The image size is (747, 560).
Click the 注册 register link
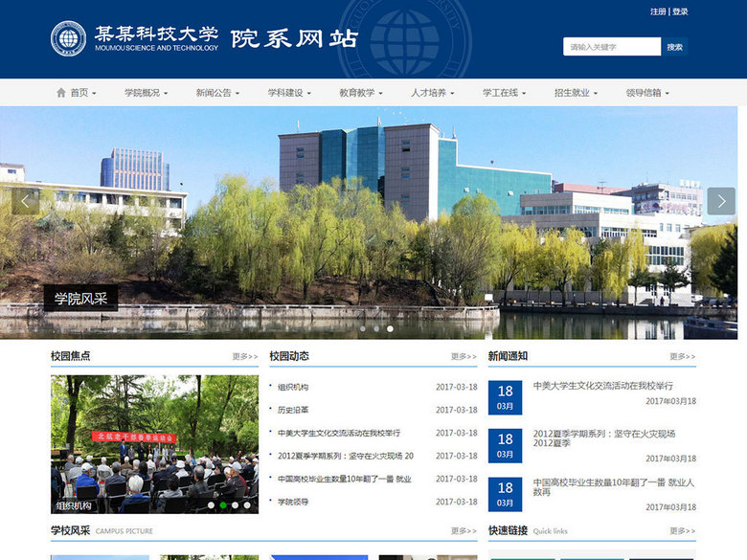coord(658,11)
